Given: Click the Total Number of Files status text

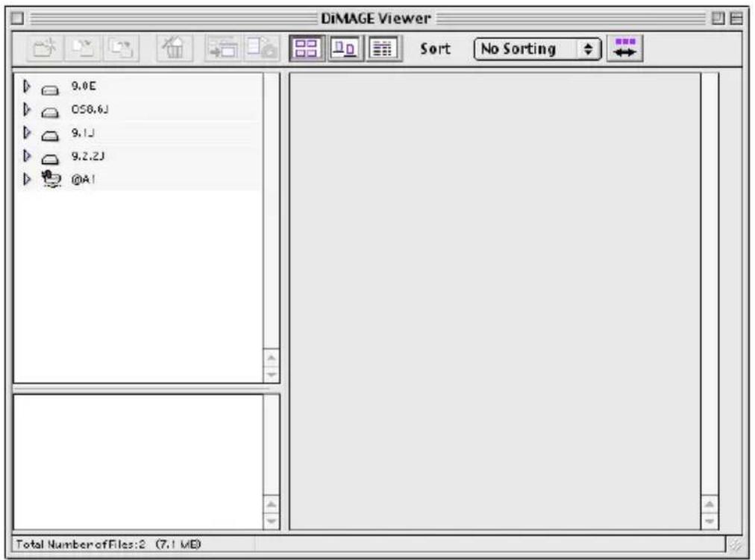Looking at the screenshot, I should click(108, 544).
